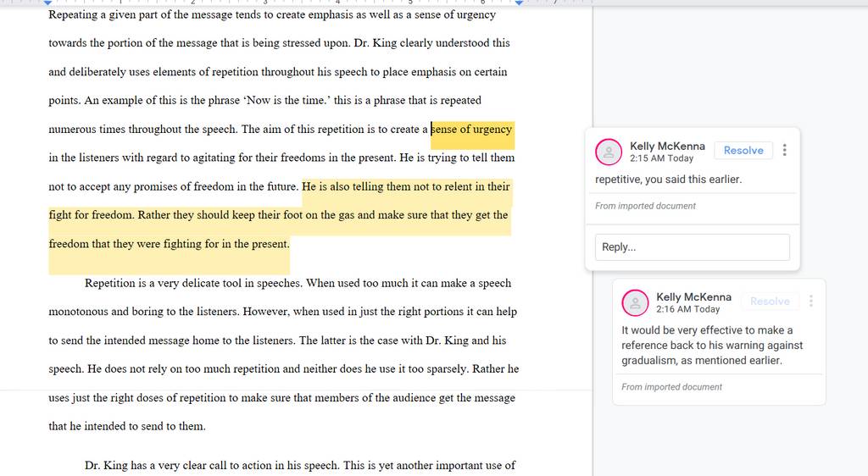868x476 pixels.
Task: Click the highlighted 'sense of urgency' text
Action: (472, 130)
